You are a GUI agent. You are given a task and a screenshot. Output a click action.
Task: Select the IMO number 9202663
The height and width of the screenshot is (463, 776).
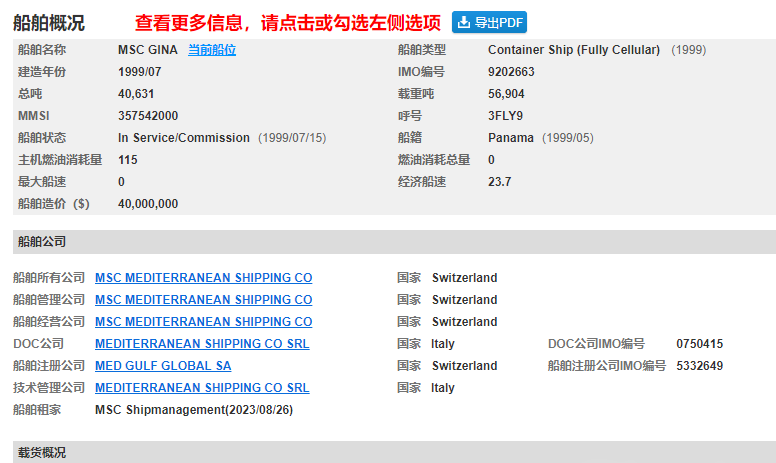pyautogui.click(x=511, y=72)
